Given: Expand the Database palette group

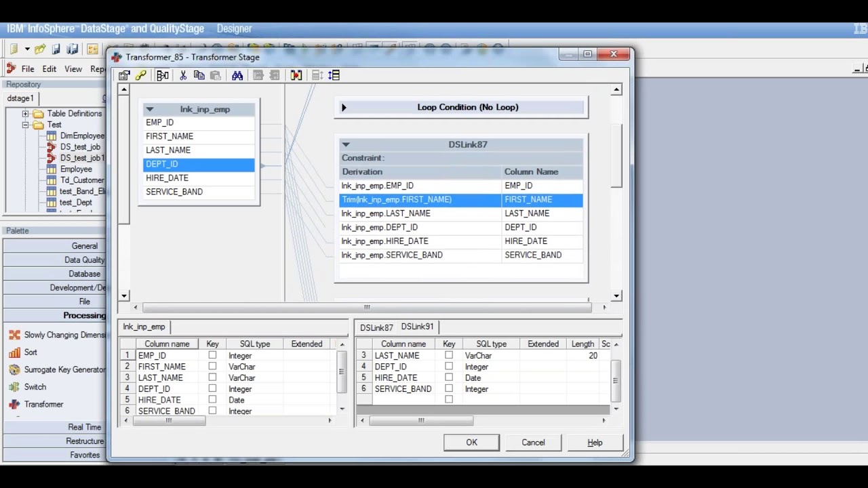Looking at the screenshot, I should pyautogui.click(x=54, y=274).
